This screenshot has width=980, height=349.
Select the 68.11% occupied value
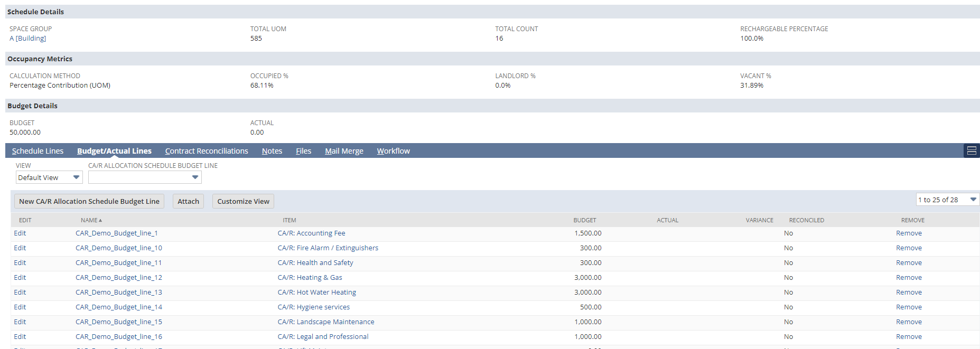point(262,85)
